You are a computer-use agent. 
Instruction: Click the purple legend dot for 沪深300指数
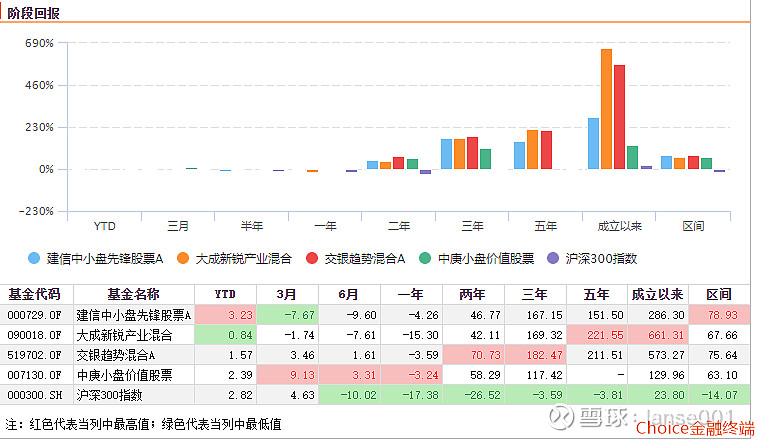(553, 258)
